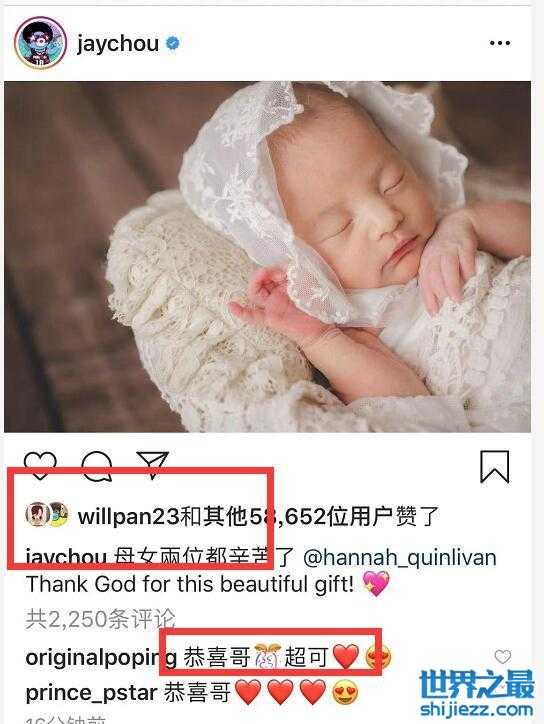Screen dimensions: 544x724
Task: Click the 世界之最 shijiezz.com watermark logo
Action: point(477,694)
